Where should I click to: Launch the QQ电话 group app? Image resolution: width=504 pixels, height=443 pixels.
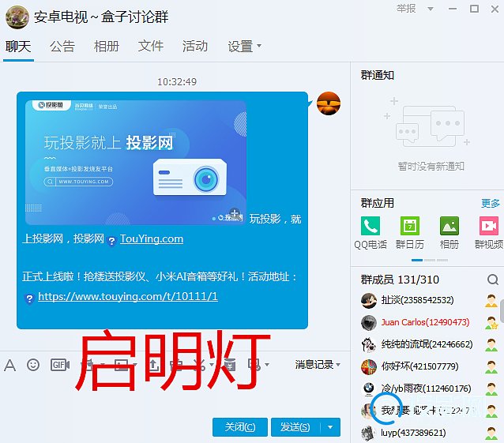click(370, 226)
